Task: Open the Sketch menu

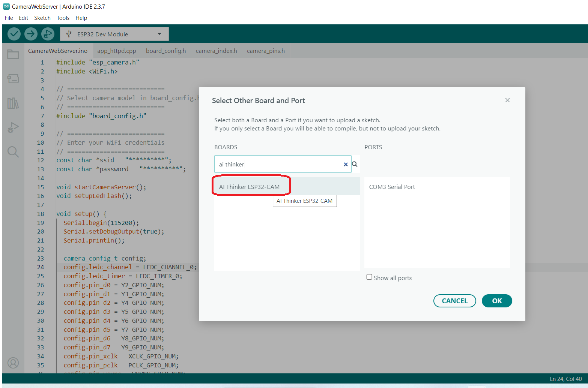Action: coord(42,18)
